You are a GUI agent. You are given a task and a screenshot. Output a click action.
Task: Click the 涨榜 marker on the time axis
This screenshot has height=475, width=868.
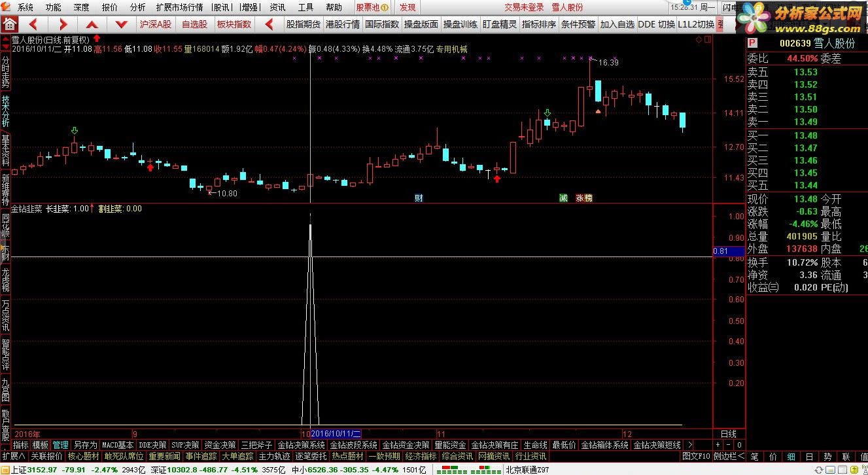[x=583, y=198]
